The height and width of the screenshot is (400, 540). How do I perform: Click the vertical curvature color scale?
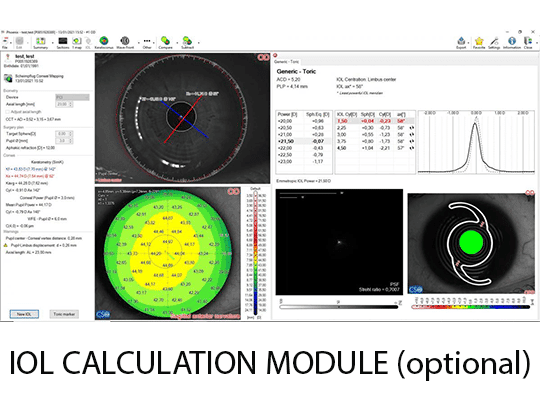pos(255,253)
